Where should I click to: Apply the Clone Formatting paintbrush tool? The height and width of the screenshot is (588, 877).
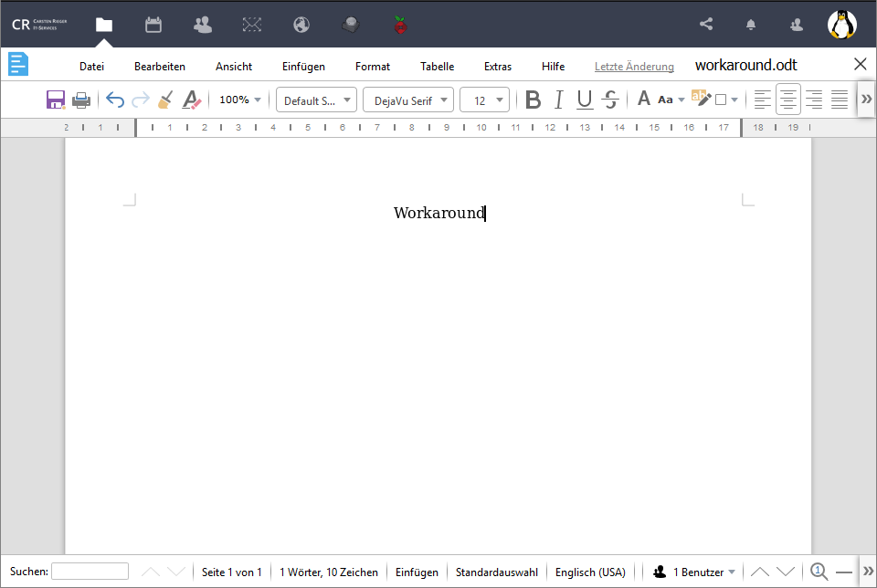point(165,99)
